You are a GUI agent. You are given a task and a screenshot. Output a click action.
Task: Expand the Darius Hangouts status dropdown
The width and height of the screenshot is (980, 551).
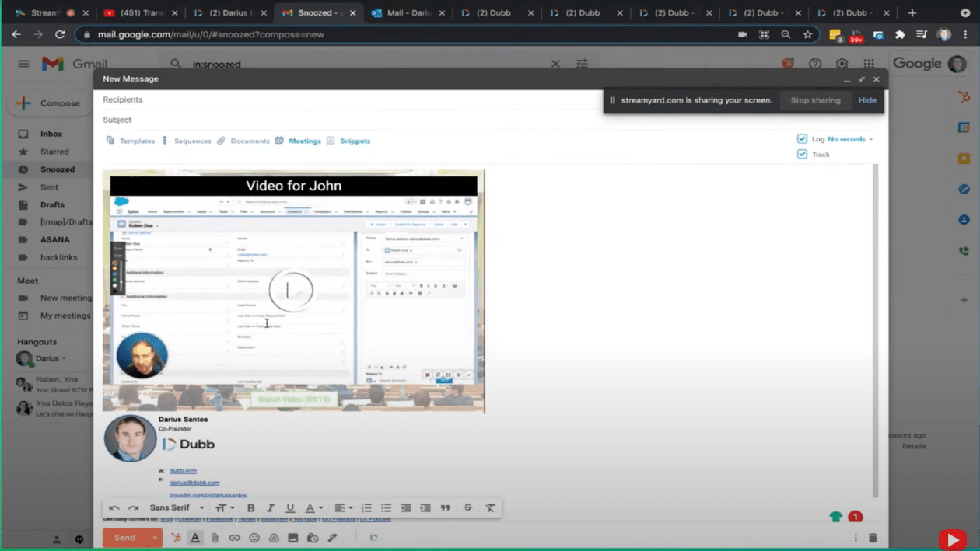[65, 358]
